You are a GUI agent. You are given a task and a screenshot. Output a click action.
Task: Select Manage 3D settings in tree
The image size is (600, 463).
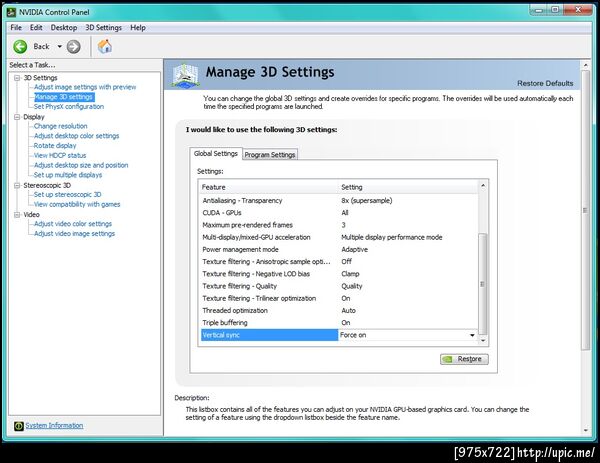coord(64,97)
